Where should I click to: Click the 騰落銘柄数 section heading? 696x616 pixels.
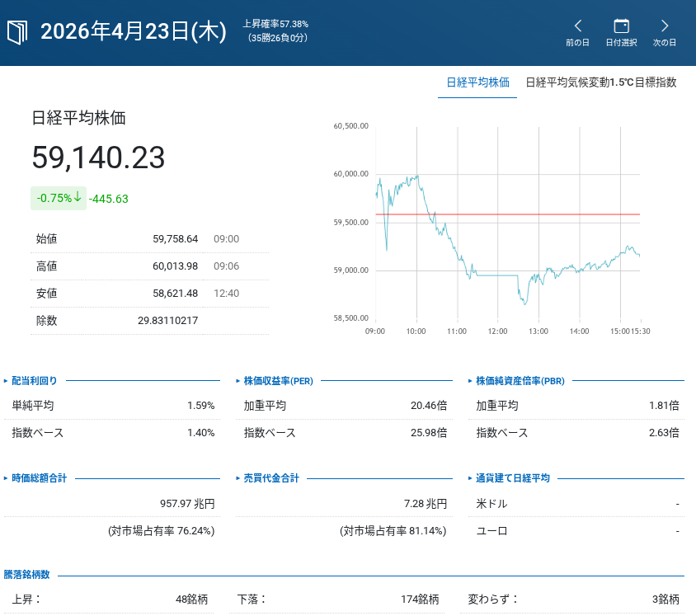point(27,575)
